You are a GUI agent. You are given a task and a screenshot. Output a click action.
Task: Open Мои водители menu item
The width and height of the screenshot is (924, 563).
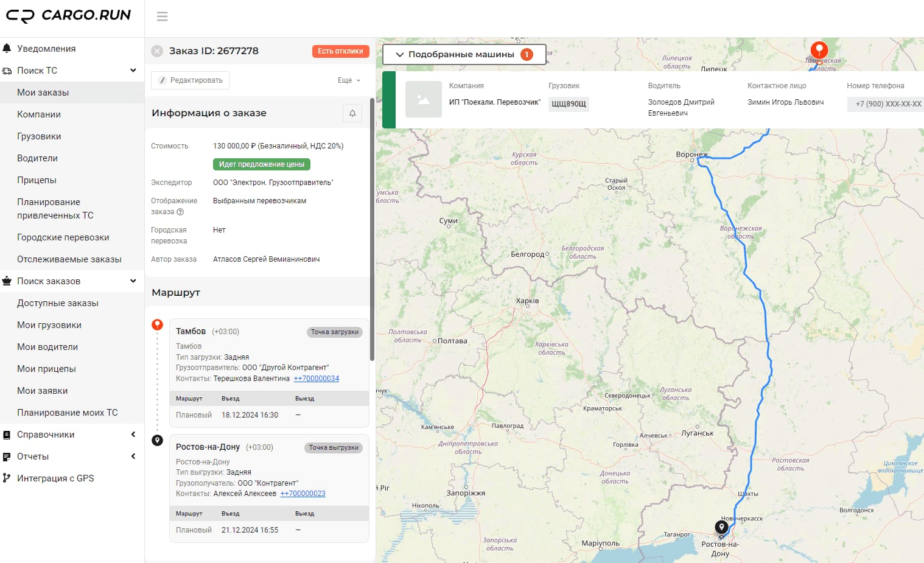point(72,347)
